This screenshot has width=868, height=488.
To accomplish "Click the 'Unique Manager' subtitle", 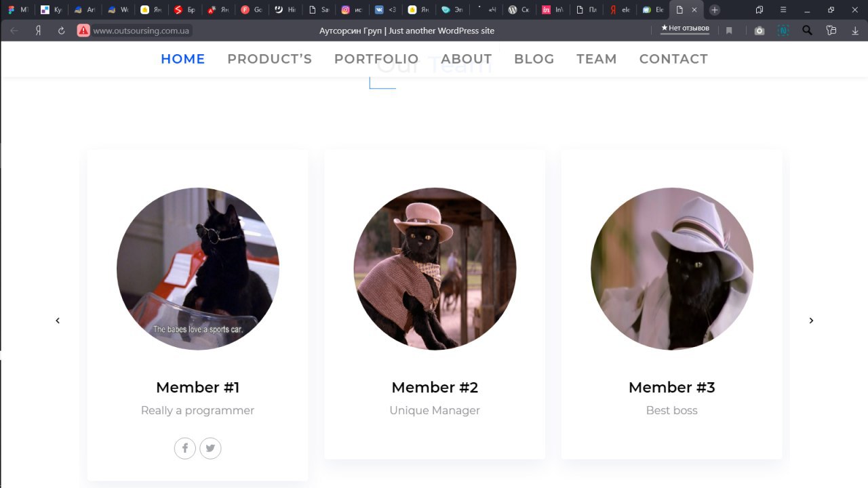I will tap(435, 411).
